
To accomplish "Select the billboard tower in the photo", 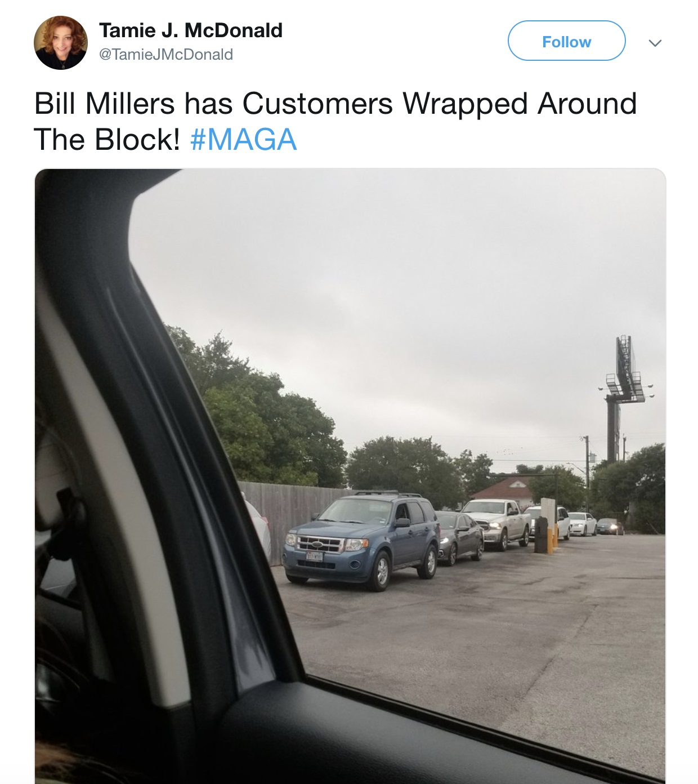I will [x=623, y=397].
